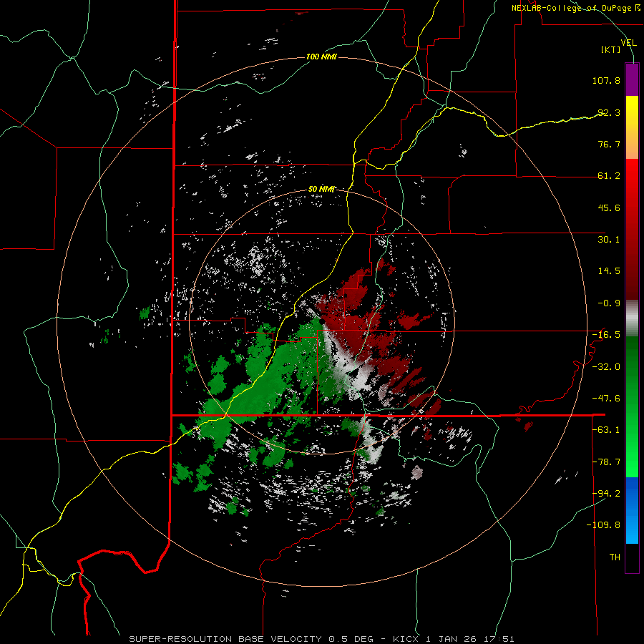Click the 14.5 velocity scale value
This screenshot has width=644, height=644.
[609, 271]
